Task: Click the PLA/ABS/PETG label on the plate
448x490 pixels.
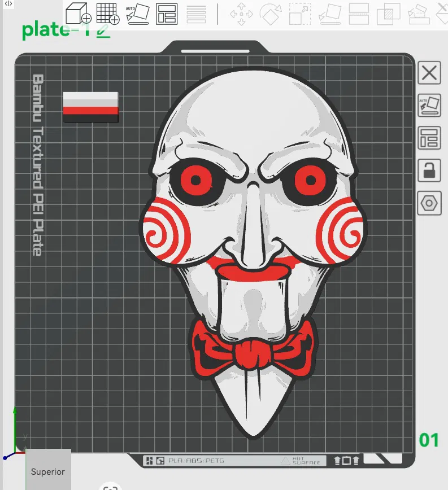Action: 197,461
